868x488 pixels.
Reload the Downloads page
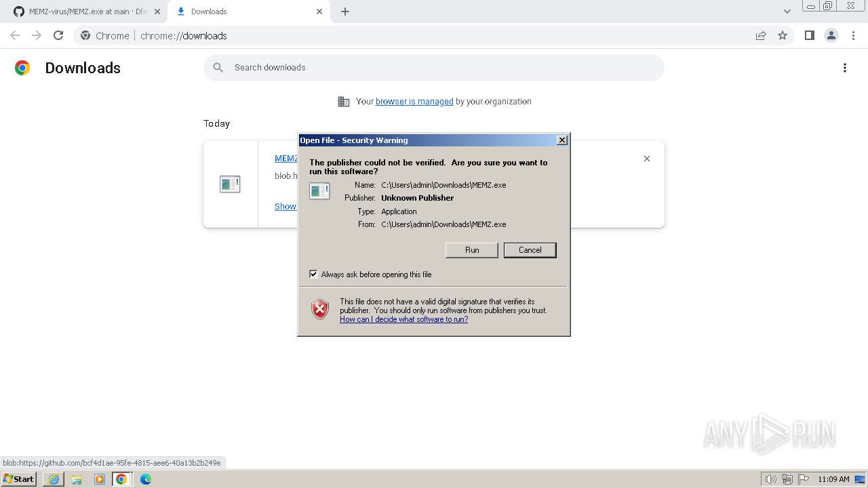(58, 36)
